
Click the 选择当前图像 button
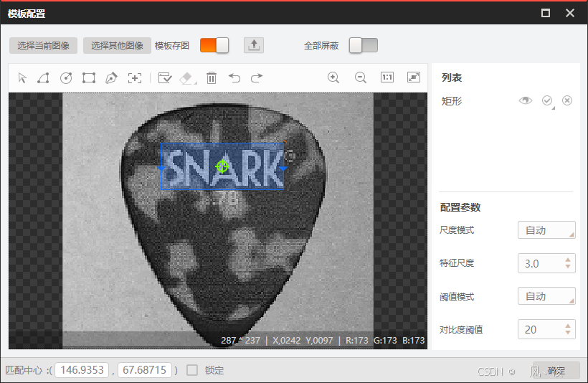[x=43, y=45]
